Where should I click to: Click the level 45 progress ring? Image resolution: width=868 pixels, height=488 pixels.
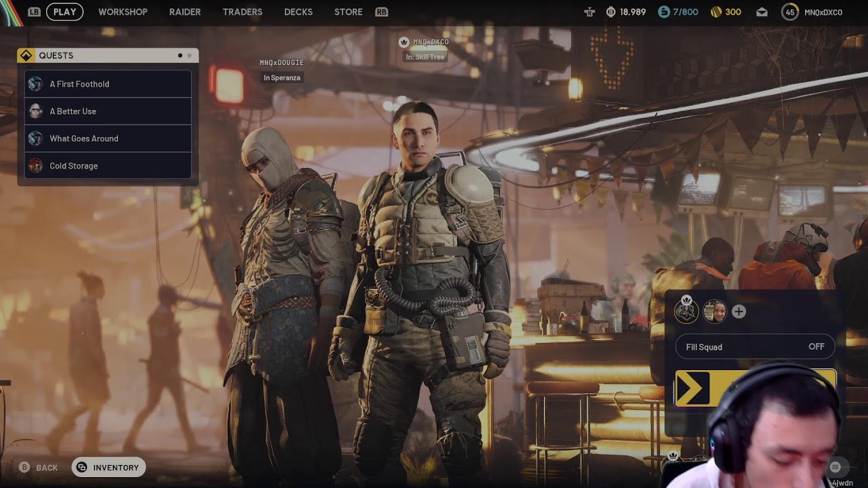[790, 12]
